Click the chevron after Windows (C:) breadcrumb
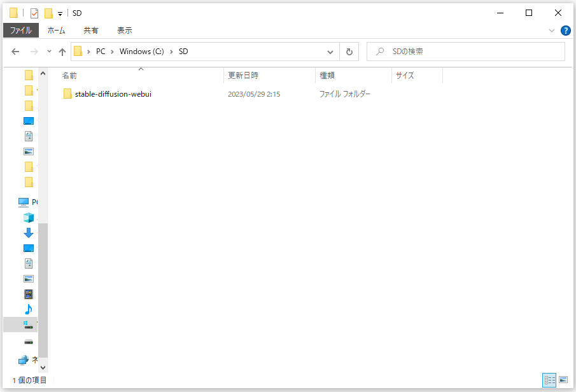Viewport: 576px width, 392px height. click(171, 52)
